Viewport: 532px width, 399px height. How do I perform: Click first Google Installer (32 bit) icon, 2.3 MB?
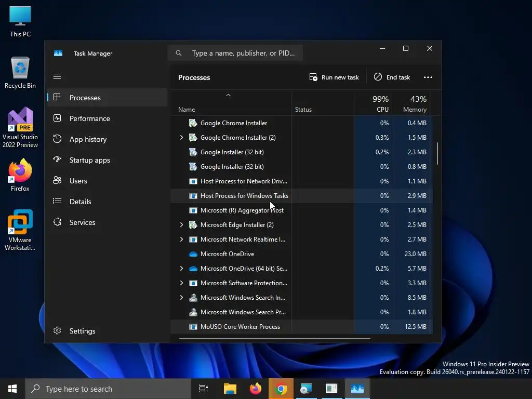tap(193, 152)
